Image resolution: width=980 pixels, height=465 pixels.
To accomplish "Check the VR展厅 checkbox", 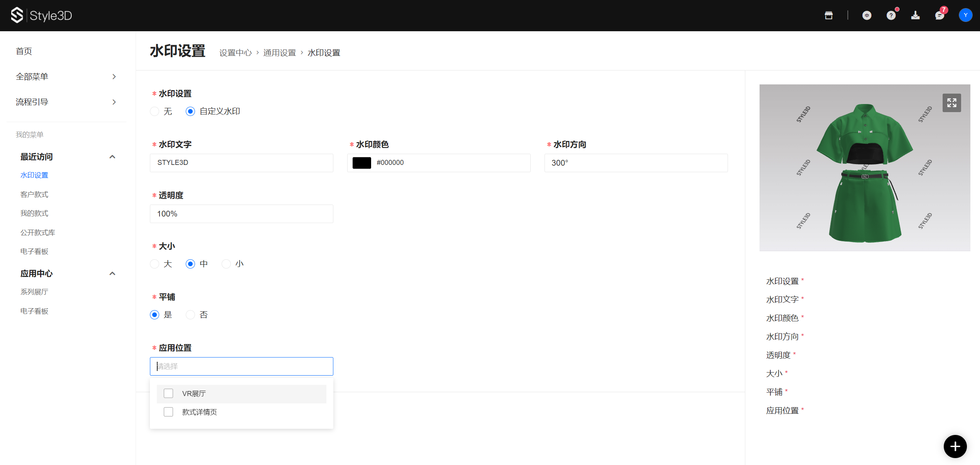I will pos(168,393).
